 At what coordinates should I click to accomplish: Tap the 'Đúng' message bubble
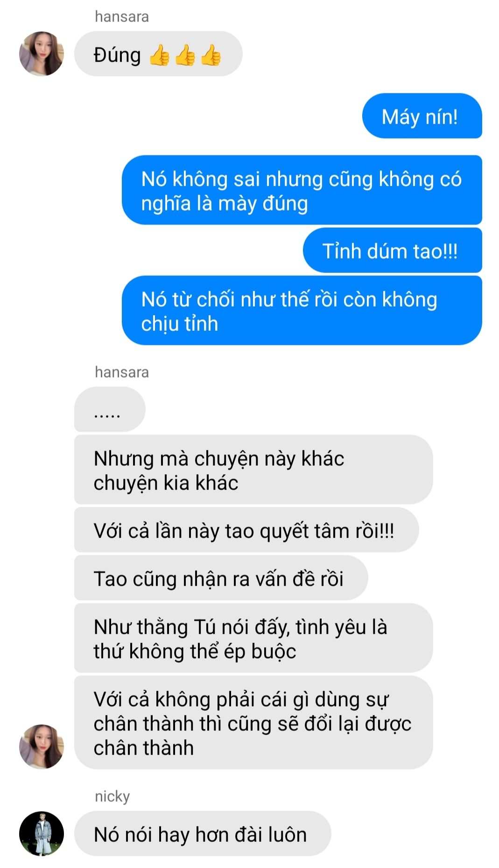(158, 54)
